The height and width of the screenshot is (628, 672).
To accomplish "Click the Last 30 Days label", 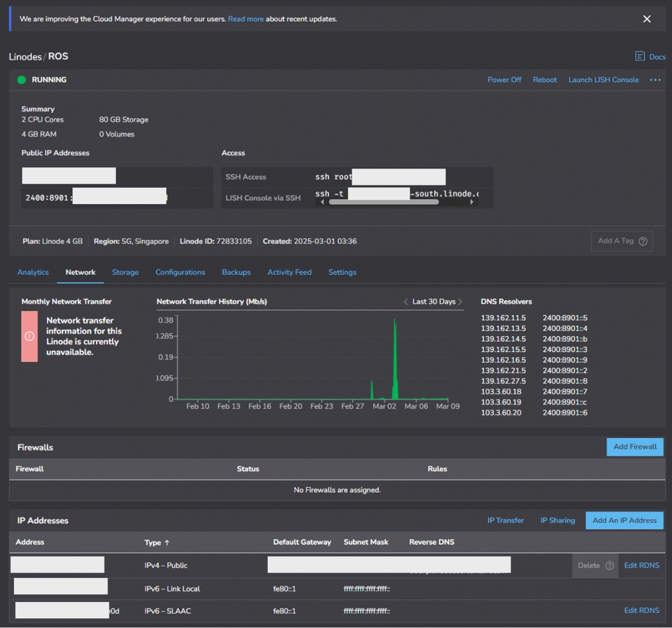I will (434, 301).
